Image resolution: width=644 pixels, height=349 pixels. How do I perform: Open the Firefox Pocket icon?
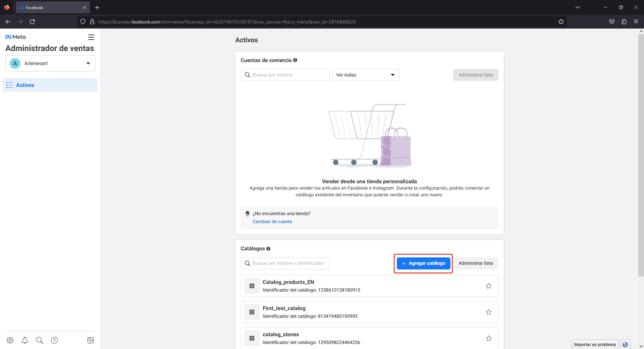click(x=612, y=22)
